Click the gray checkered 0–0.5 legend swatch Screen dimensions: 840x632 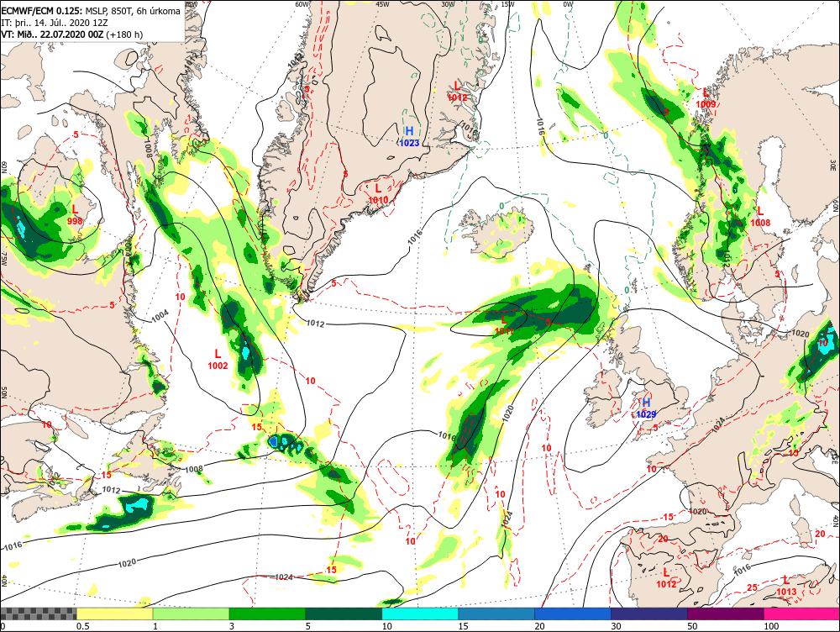click(x=38, y=614)
